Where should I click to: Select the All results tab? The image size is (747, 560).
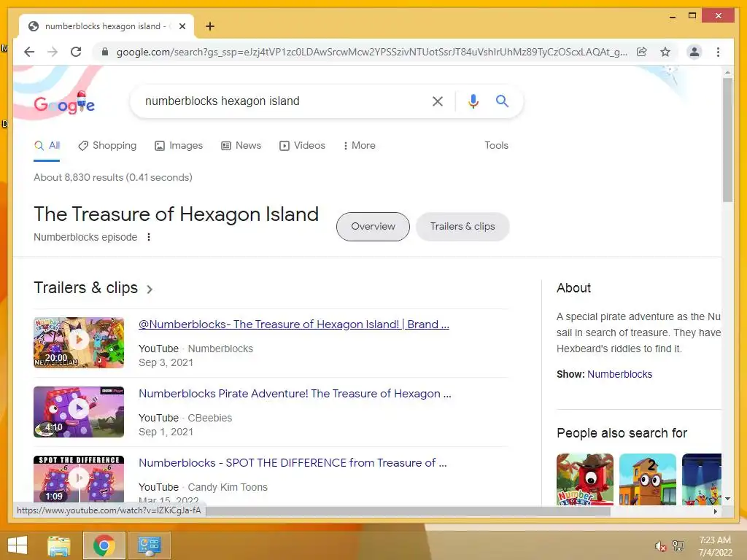click(47, 145)
